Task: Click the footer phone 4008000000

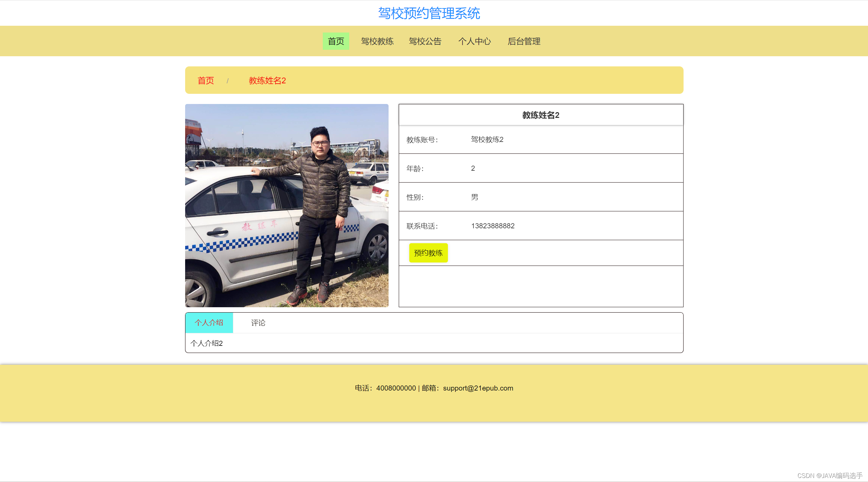Action: coord(396,388)
